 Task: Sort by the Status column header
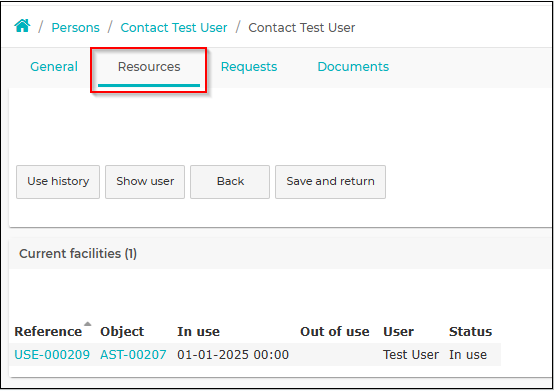coord(470,332)
